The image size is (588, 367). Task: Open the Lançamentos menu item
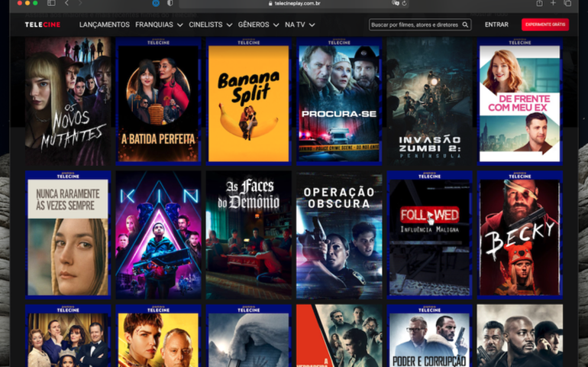[105, 24]
